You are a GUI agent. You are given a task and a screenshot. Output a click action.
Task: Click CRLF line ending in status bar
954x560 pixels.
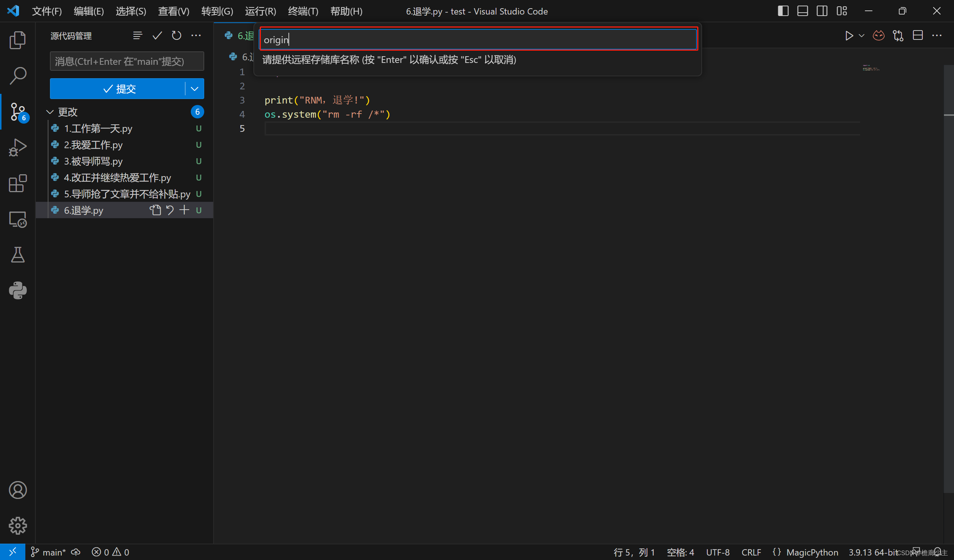tap(751, 552)
